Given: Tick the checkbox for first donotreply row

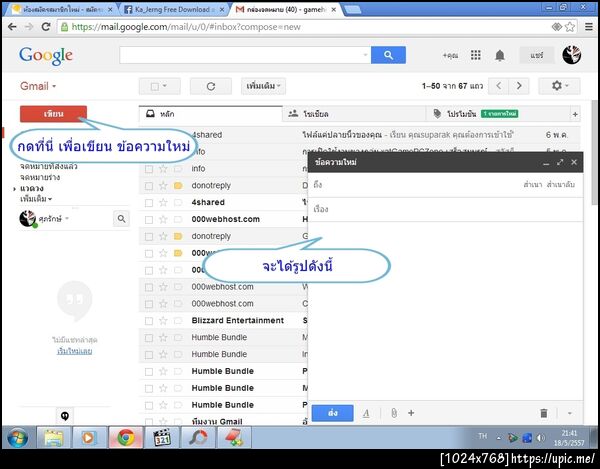Looking at the screenshot, I should coord(149,186).
